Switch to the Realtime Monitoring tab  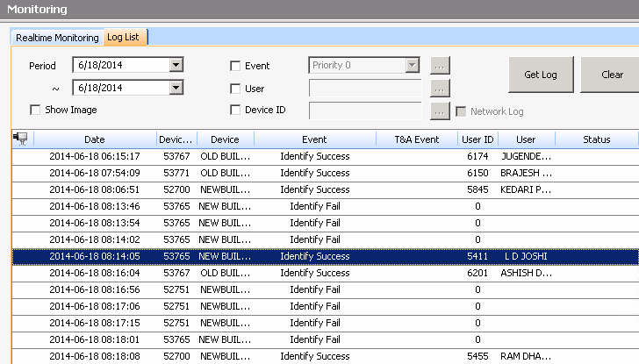coord(57,37)
